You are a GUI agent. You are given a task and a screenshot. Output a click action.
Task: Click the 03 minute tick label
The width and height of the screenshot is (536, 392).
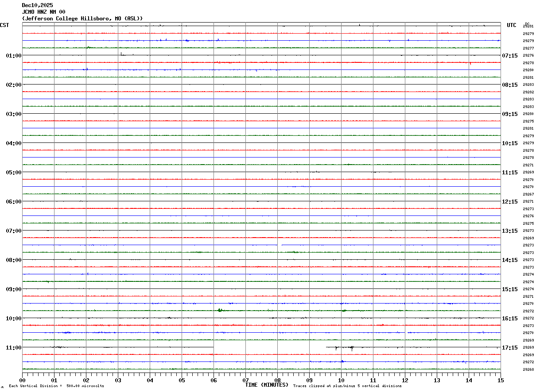point(118,380)
